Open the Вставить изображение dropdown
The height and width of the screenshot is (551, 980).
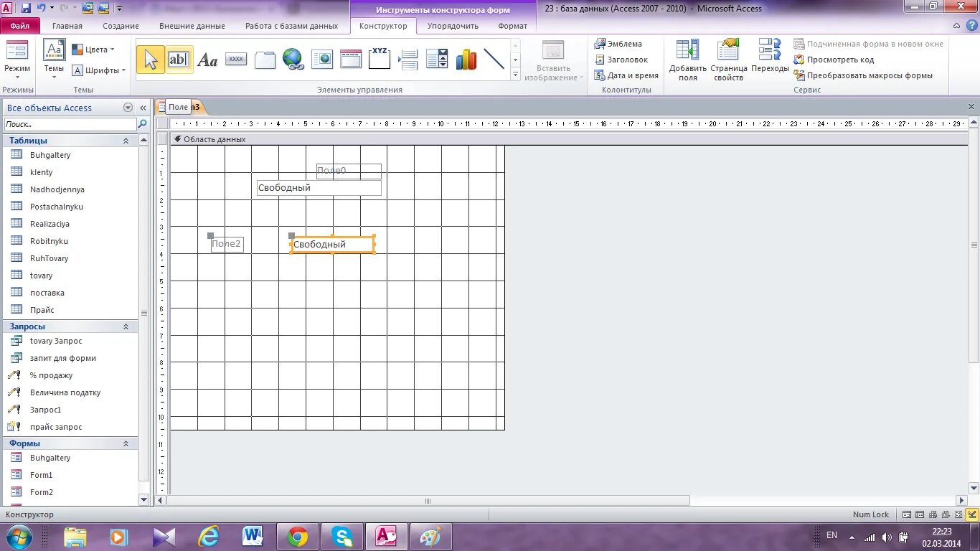coord(553,60)
